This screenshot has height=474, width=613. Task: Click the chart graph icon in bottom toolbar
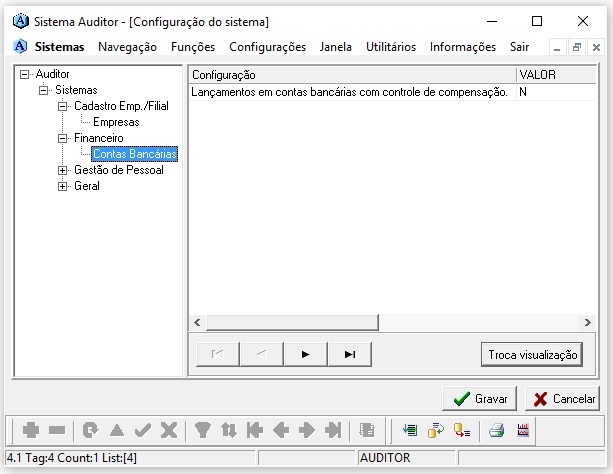523,430
